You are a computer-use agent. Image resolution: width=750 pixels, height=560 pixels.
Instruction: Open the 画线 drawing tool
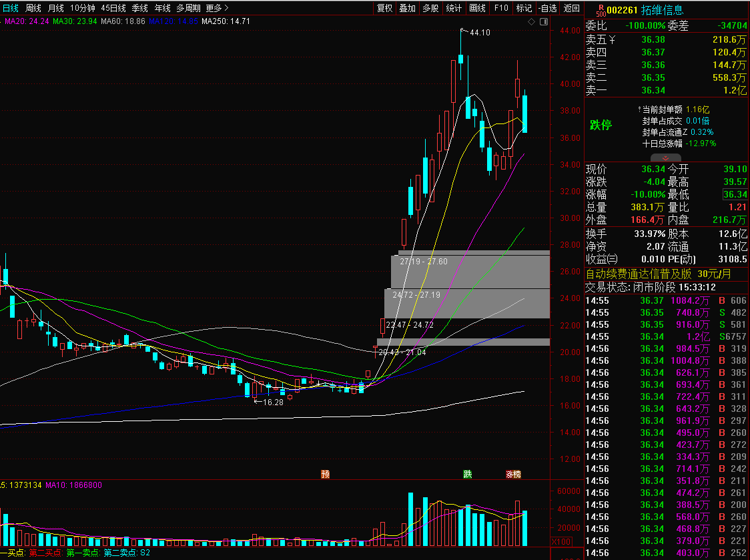477,8
